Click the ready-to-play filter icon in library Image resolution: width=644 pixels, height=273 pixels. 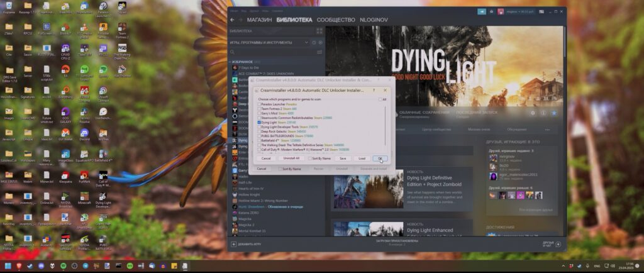pyautogui.click(x=320, y=42)
